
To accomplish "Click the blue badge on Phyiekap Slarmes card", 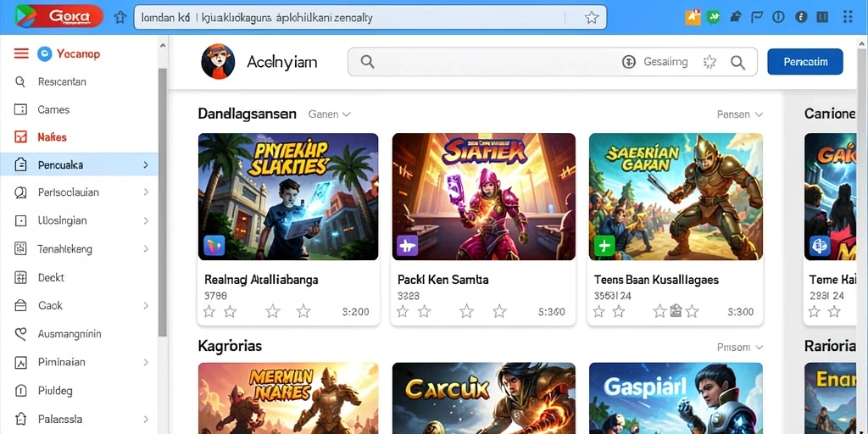I will pos(214,245).
